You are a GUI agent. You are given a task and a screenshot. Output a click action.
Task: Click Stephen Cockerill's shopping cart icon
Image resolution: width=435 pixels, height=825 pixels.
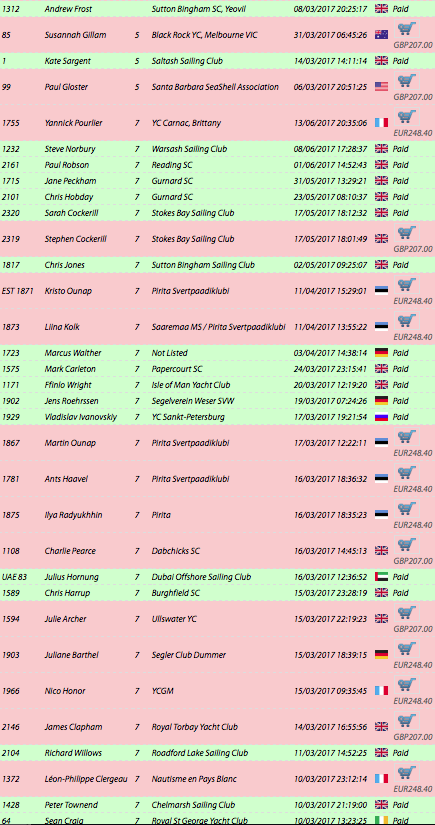click(407, 234)
